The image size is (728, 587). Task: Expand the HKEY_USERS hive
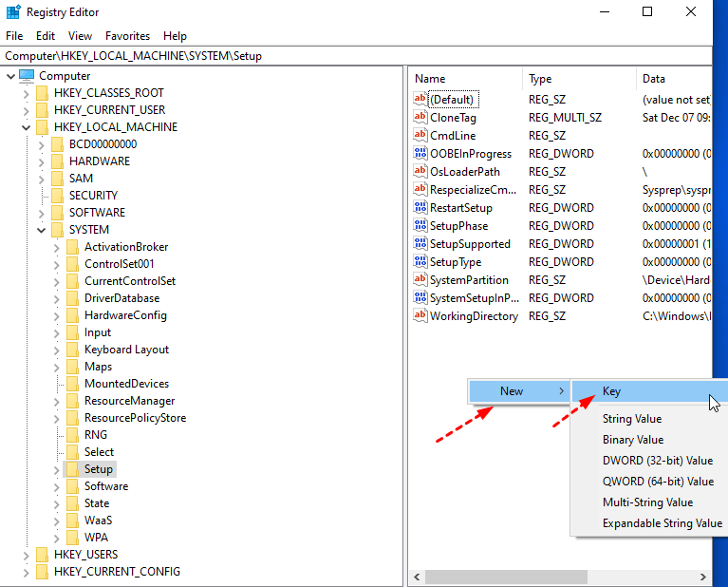click(x=26, y=555)
